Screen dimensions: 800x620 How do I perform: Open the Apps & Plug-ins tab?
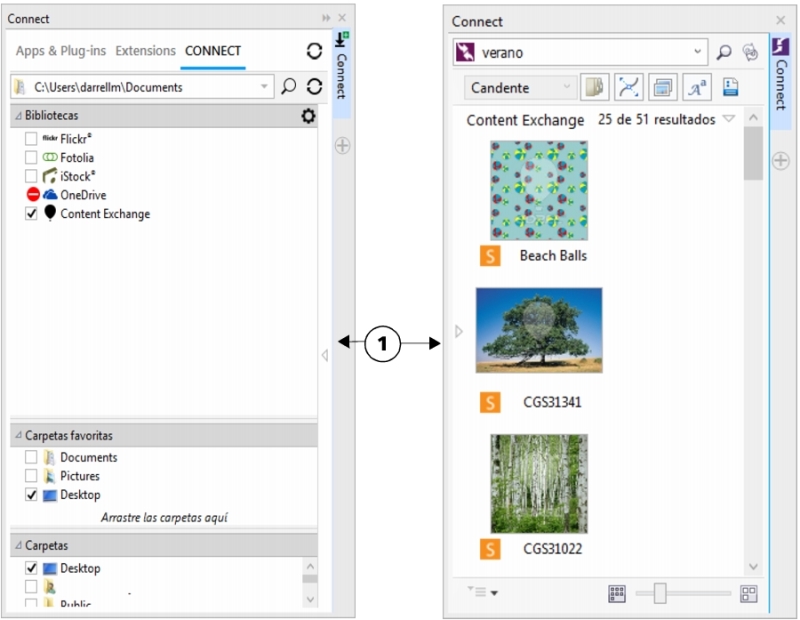(x=61, y=51)
